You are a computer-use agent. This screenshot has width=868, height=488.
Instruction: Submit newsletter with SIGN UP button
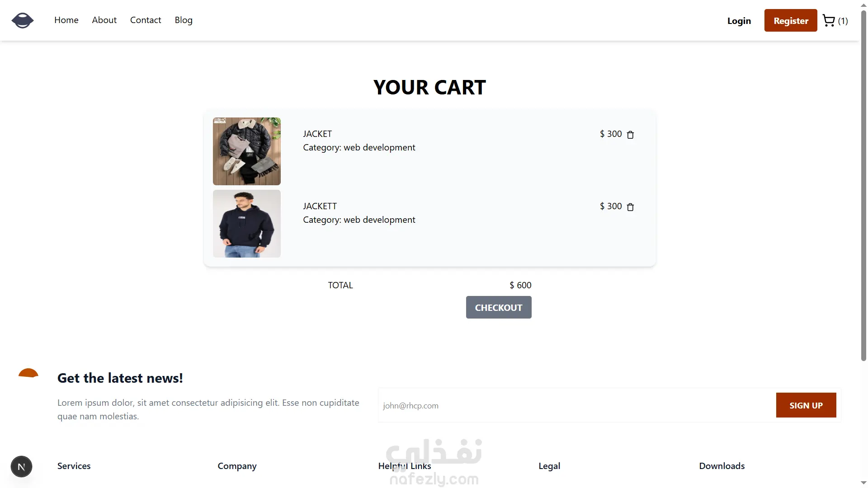tap(806, 405)
